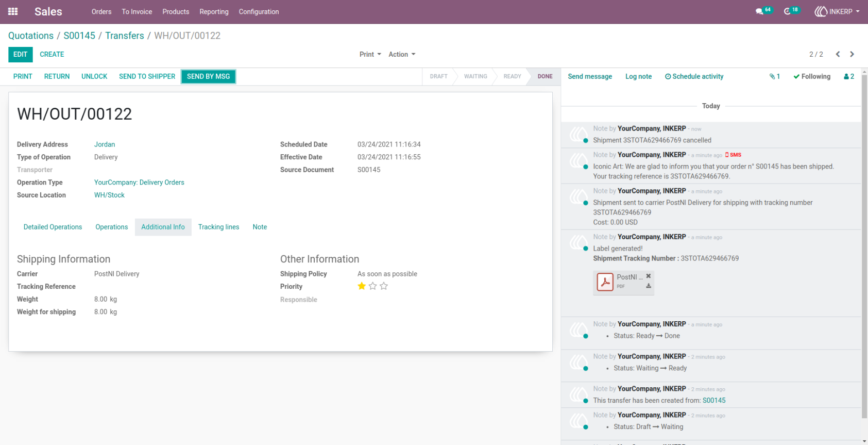Open the Reporting menu
Image resolution: width=868 pixels, height=445 pixels.
point(214,11)
